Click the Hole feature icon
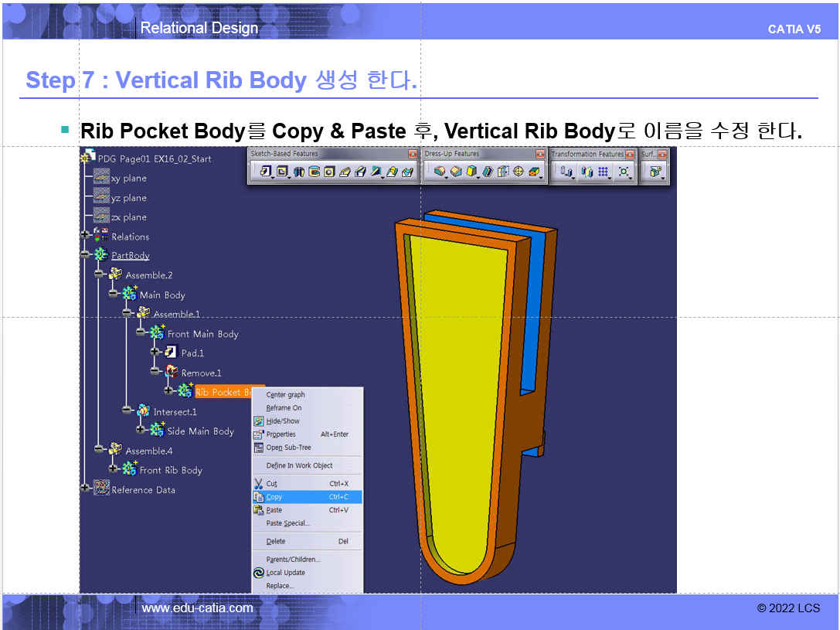 pos(329,172)
